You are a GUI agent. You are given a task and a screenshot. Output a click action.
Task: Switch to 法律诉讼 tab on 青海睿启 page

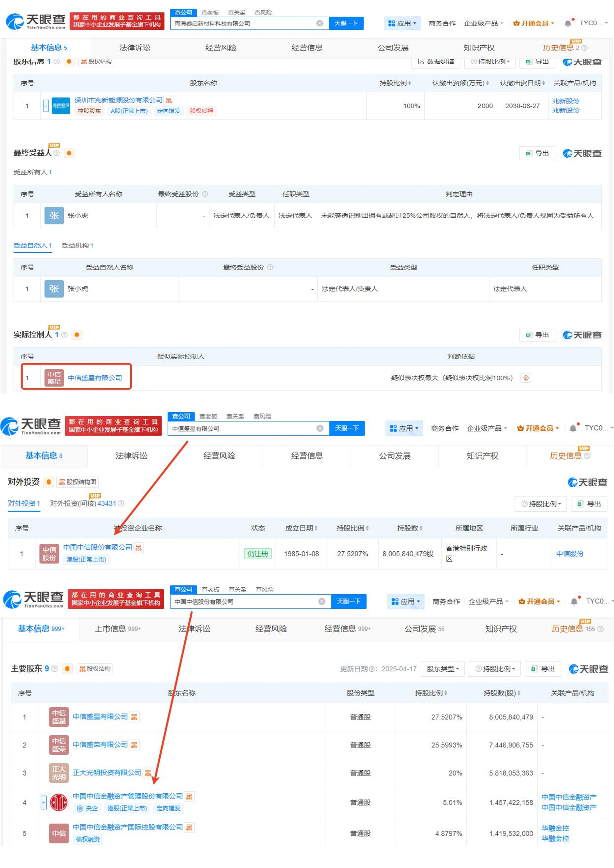click(x=135, y=48)
